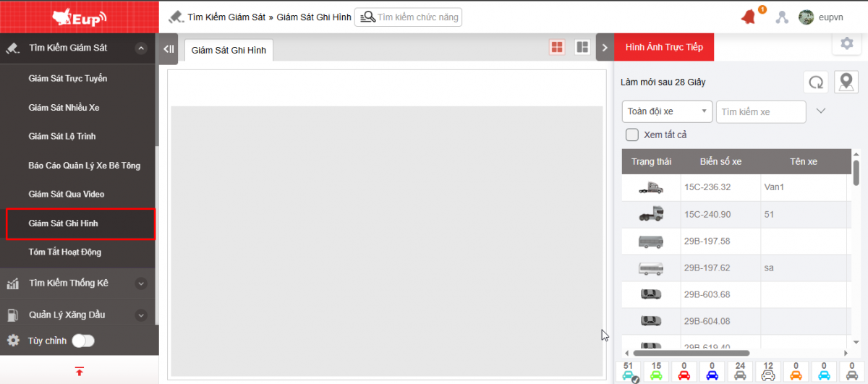Open the notification bell

pos(748,17)
